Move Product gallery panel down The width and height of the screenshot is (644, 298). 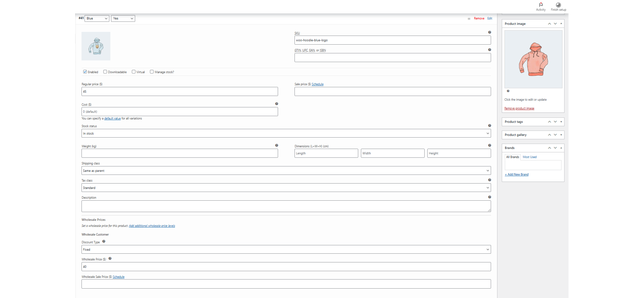click(555, 135)
